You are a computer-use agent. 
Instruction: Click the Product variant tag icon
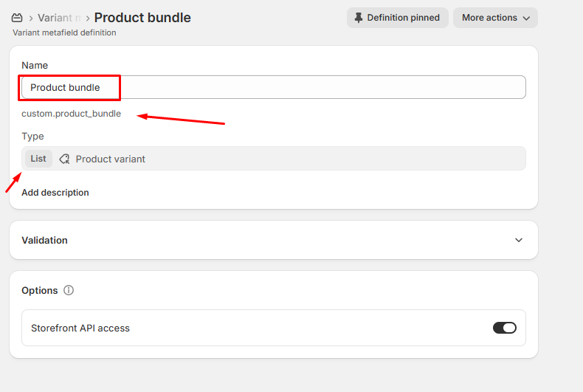pyautogui.click(x=64, y=159)
